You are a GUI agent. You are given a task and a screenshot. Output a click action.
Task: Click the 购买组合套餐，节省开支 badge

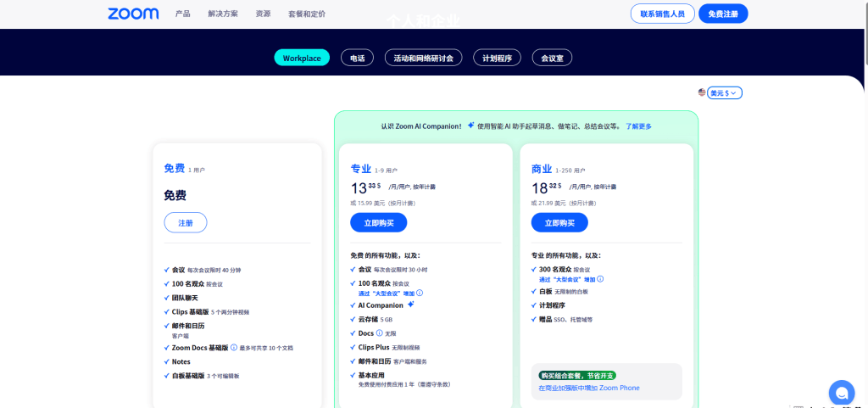[x=576, y=375]
